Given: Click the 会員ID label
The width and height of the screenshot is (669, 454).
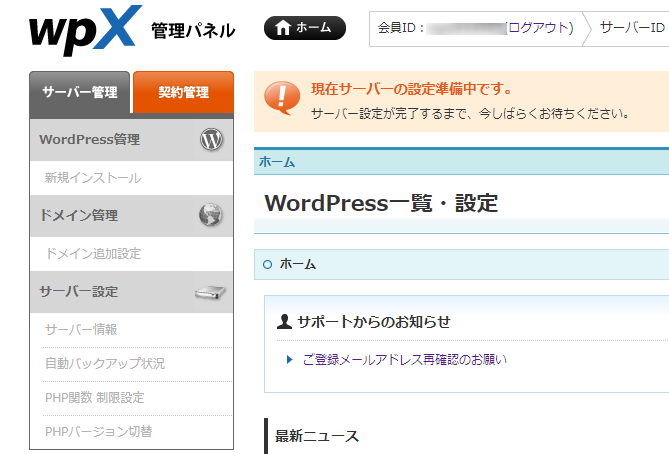Looking at the screenshot, I should [x=401, y=28].
